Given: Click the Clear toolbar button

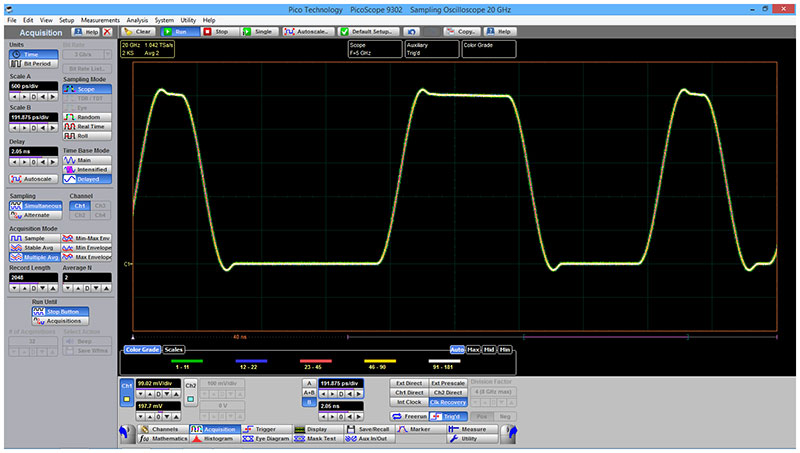Looking at the screenshot, I should point(138,31).
